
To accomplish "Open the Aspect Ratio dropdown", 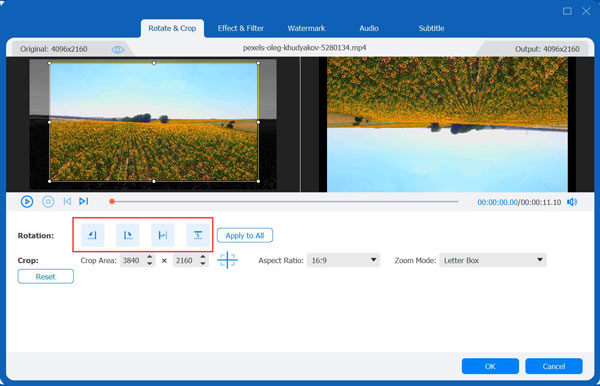I will click(343, 260).
